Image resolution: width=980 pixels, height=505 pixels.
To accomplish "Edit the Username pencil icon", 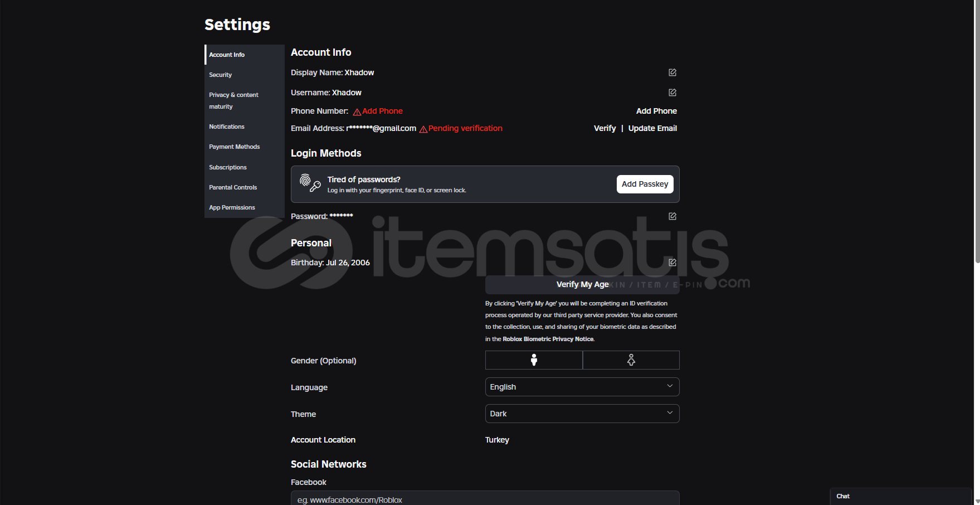I will point(672,93).
